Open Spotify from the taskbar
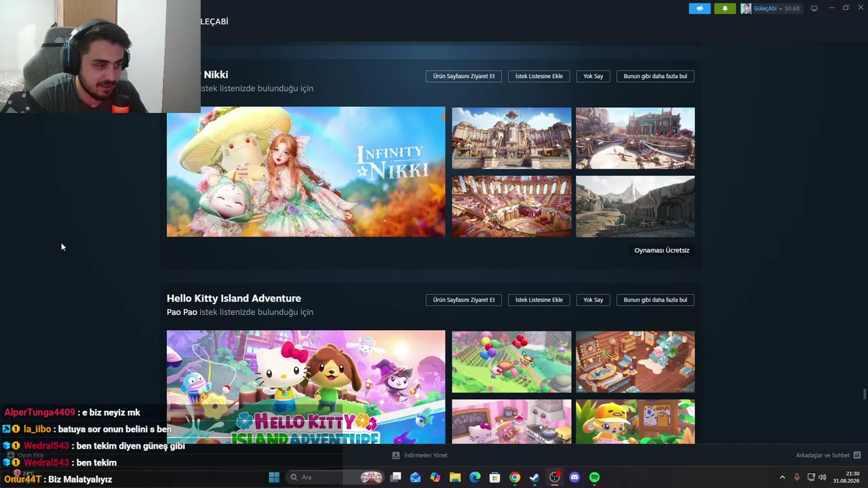The width and height of the screenshot is (868, 488). (594, 477)
